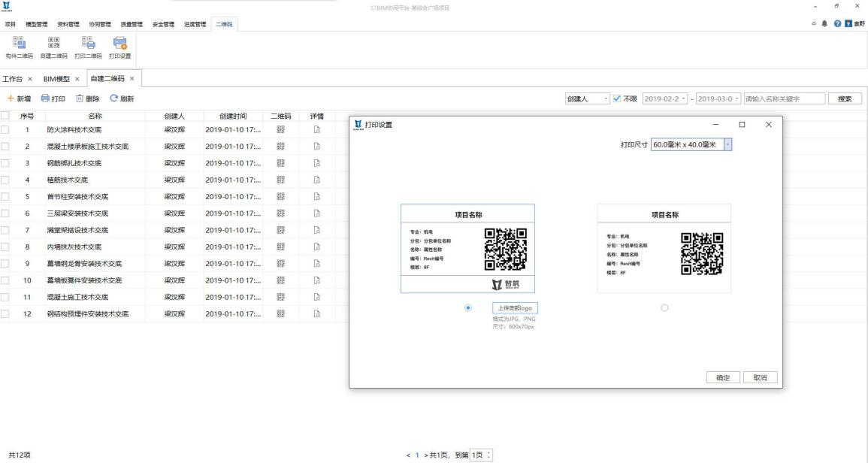Check row 5 首节柱安装技术交底 checkbox

[5, 197]
